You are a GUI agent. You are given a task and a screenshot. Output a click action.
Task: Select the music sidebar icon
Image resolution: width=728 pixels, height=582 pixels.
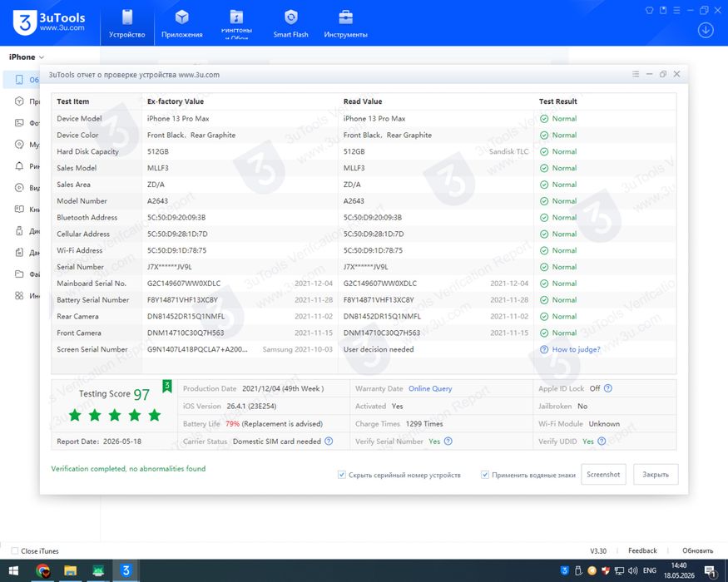point(19,145)
